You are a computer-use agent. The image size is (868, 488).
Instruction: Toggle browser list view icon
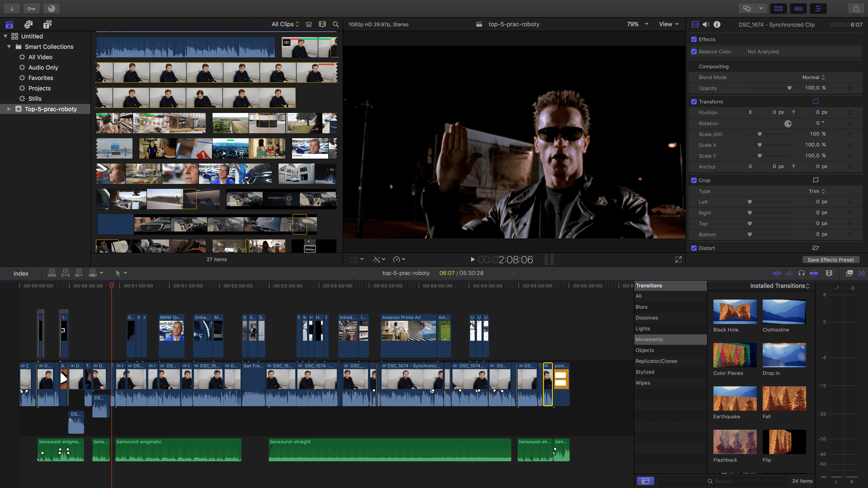308,24
